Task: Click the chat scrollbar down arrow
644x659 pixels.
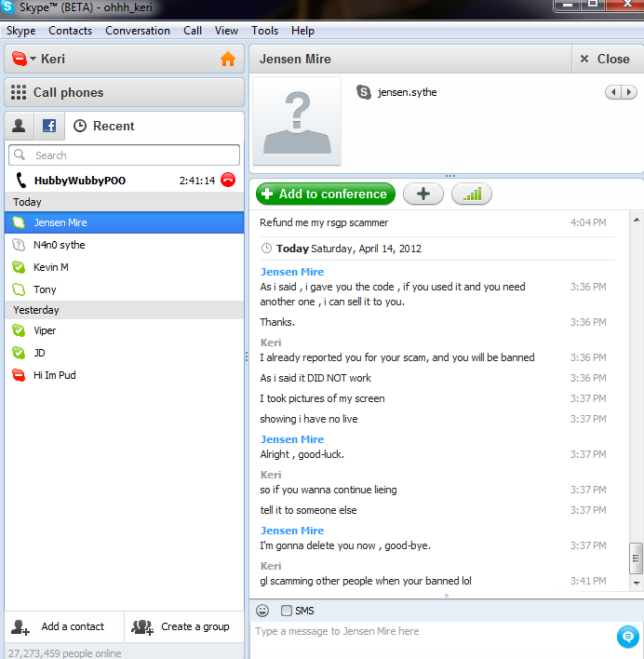Action: (637, 583)
